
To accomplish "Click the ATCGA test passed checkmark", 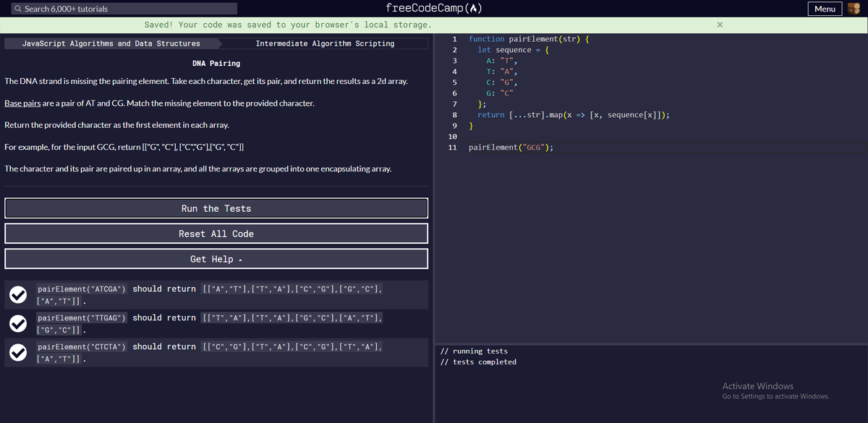I will click(x=17, y=294).
